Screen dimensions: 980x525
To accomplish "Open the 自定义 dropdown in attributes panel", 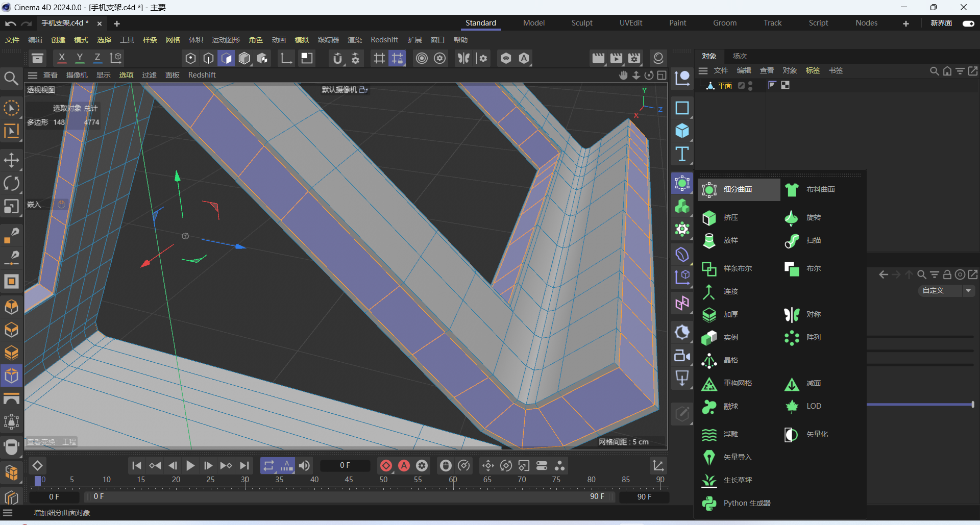I will [x=947, y=291].
